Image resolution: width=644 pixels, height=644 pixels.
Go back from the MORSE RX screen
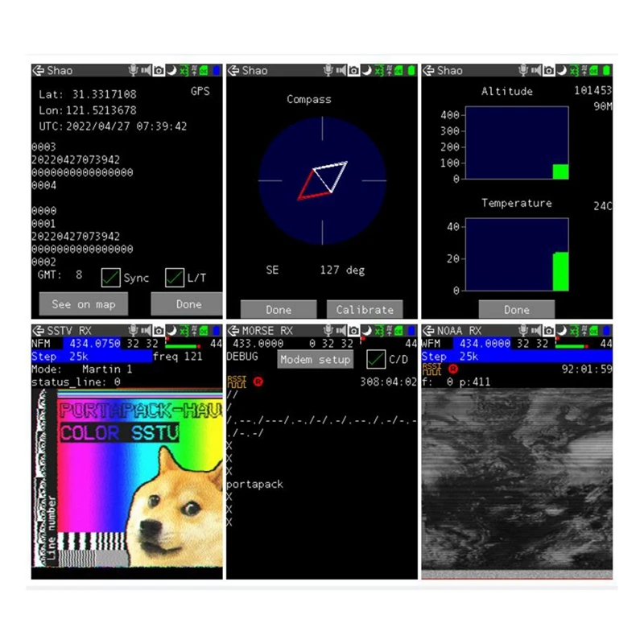(233, 331)
